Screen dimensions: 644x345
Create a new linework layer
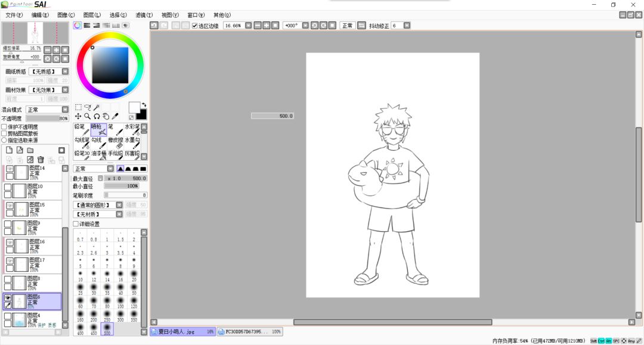tap(20, 150)
